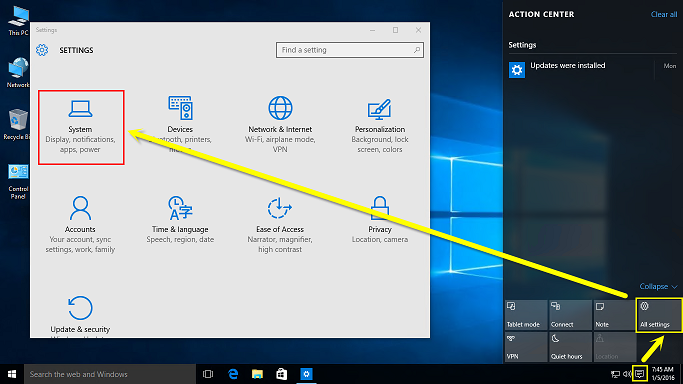683x384 pixels.
Task: Collapse the quick actions panel
Action: pos(658,286)
